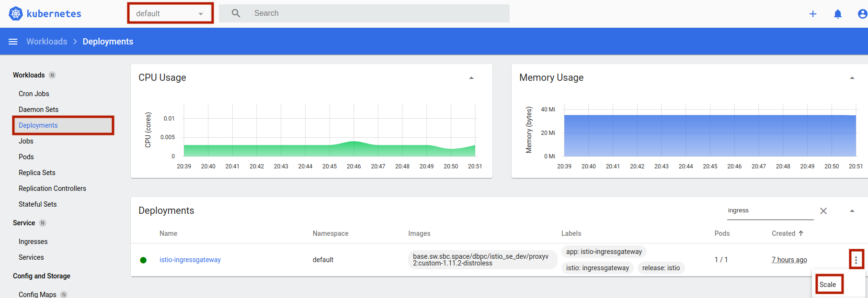Click Workloads in the breadcrumb
This screenshot has height=298, width=868.
coord(47,42)
